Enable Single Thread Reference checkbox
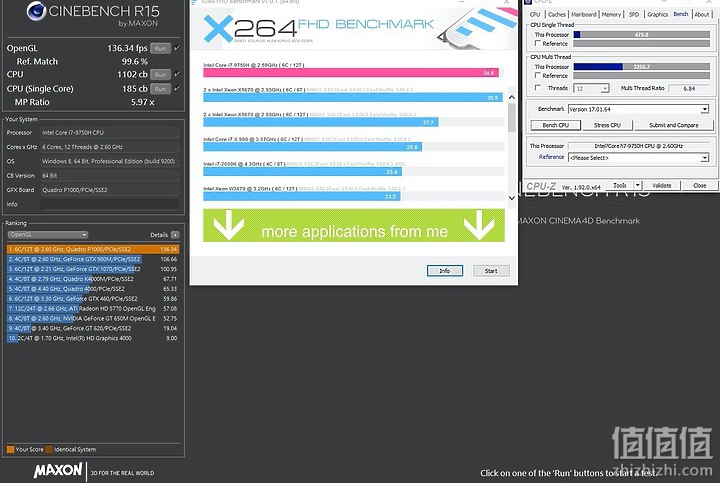 point(537,43)
